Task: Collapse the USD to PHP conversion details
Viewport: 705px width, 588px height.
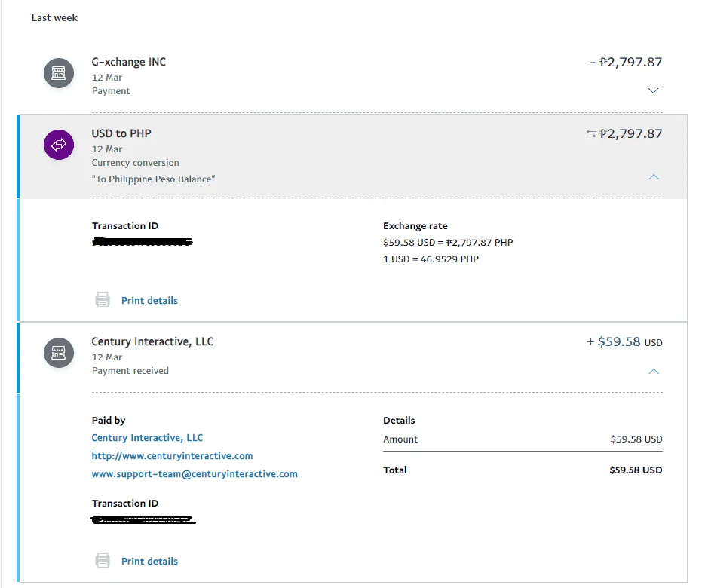Action: point(654,177)
